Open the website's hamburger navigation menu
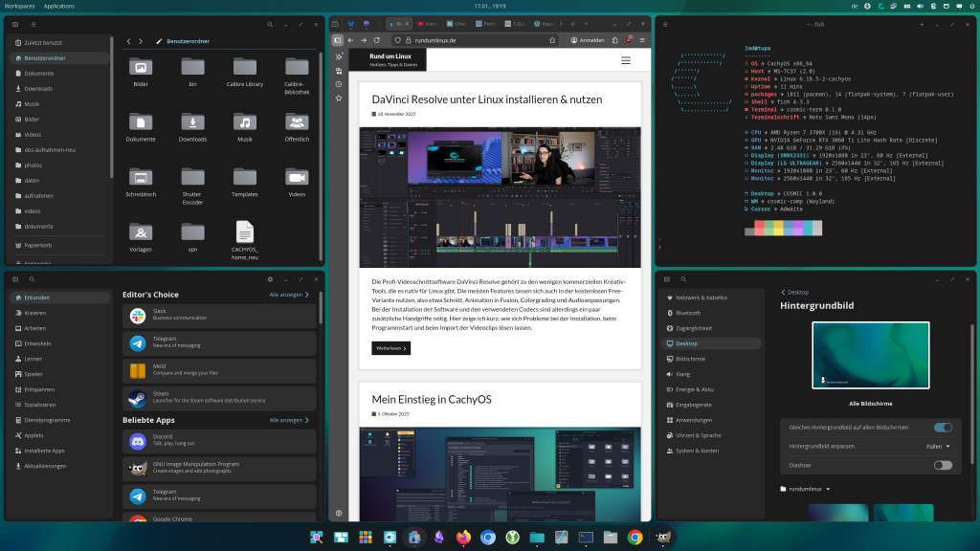Viewport: 980px width, 551px height. click(626, 60)
